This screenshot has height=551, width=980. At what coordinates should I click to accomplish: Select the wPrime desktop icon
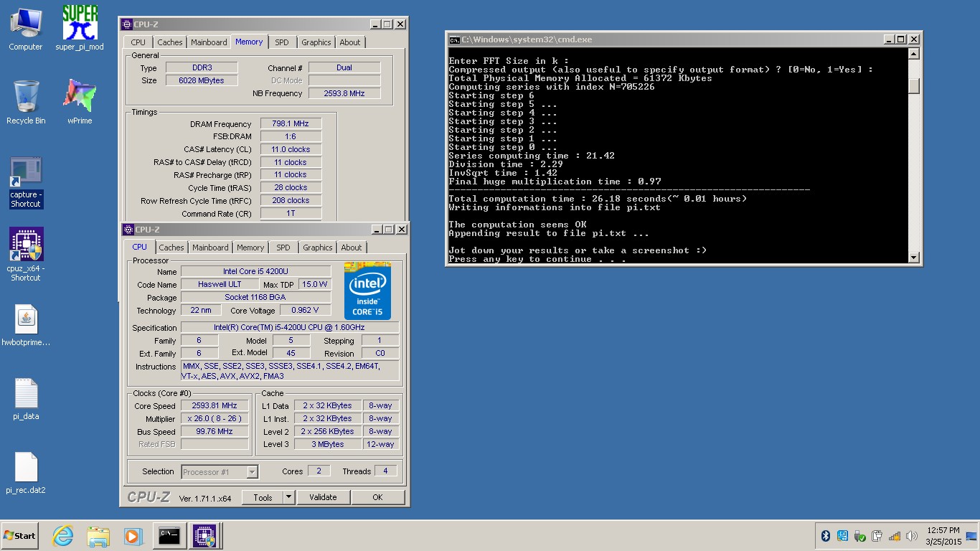coord(80,102)
